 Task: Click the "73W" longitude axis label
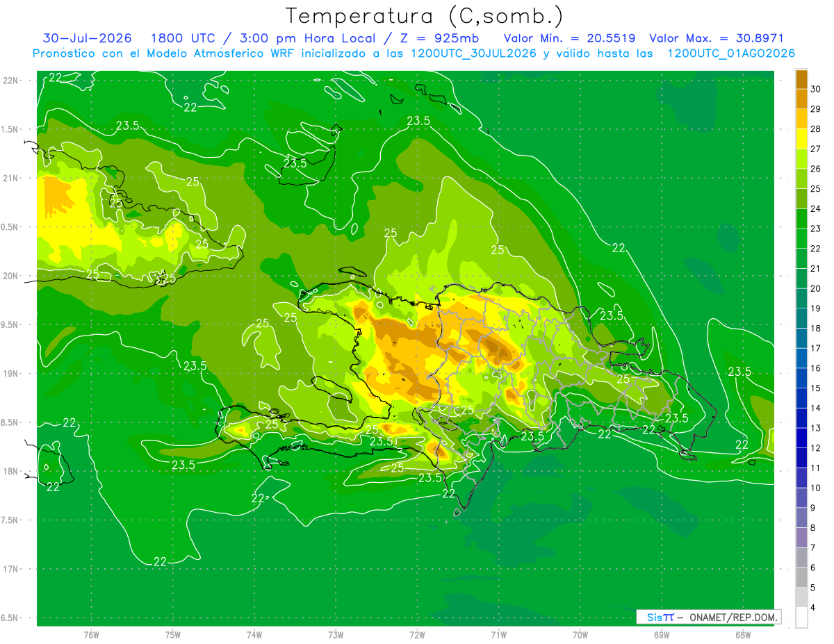coord(336,635)
